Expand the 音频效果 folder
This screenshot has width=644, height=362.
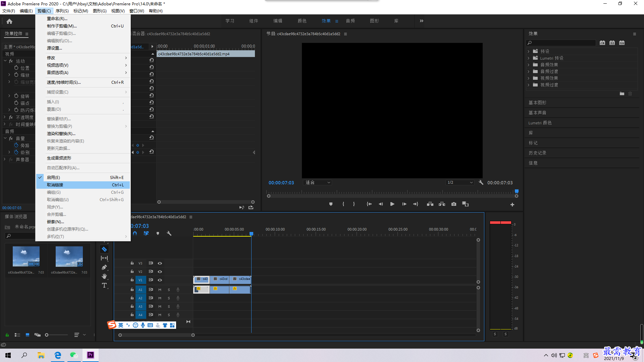click(x=528, y=65)
